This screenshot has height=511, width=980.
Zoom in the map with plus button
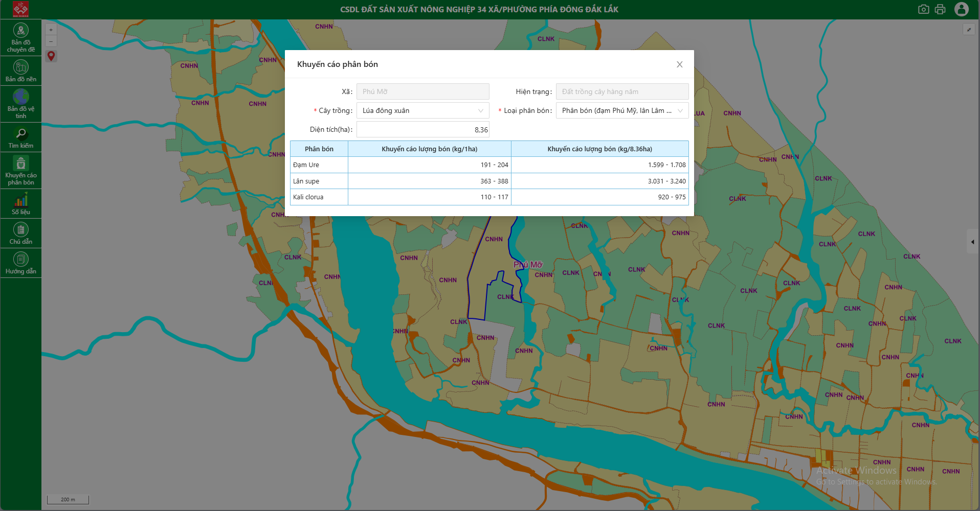51,30
